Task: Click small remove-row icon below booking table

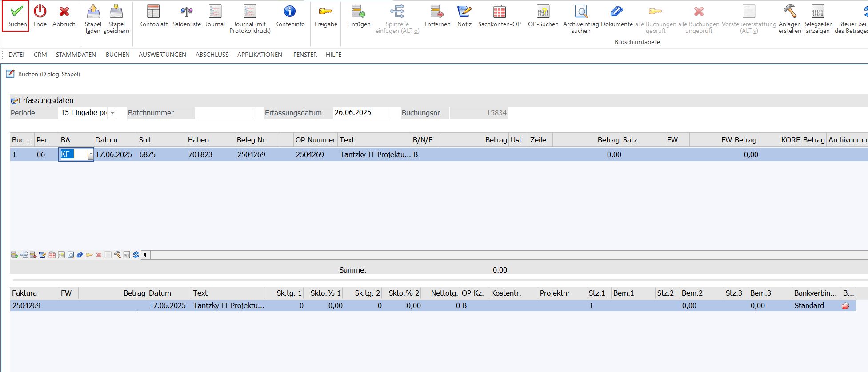Action: [x=33, y=255]
